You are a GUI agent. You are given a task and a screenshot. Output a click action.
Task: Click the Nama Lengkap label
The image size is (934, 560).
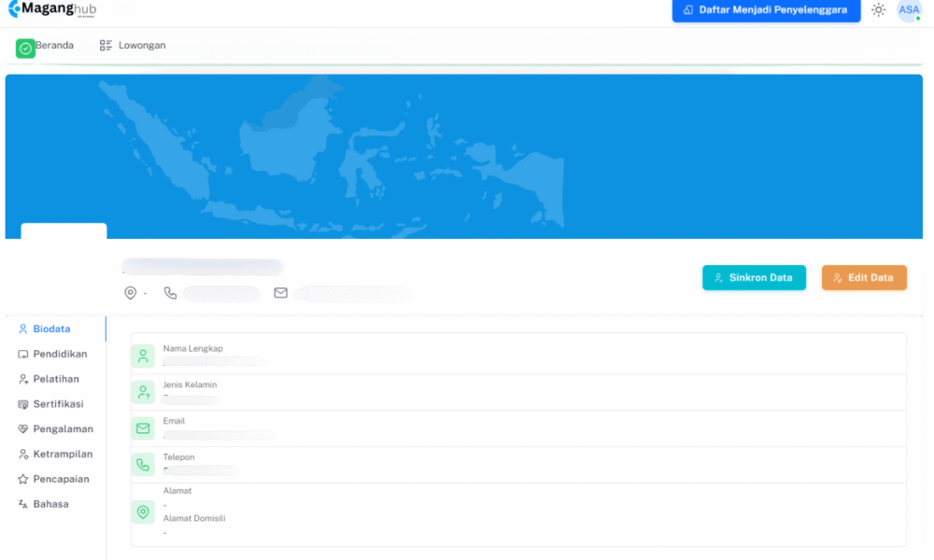(x=193, y=349)
